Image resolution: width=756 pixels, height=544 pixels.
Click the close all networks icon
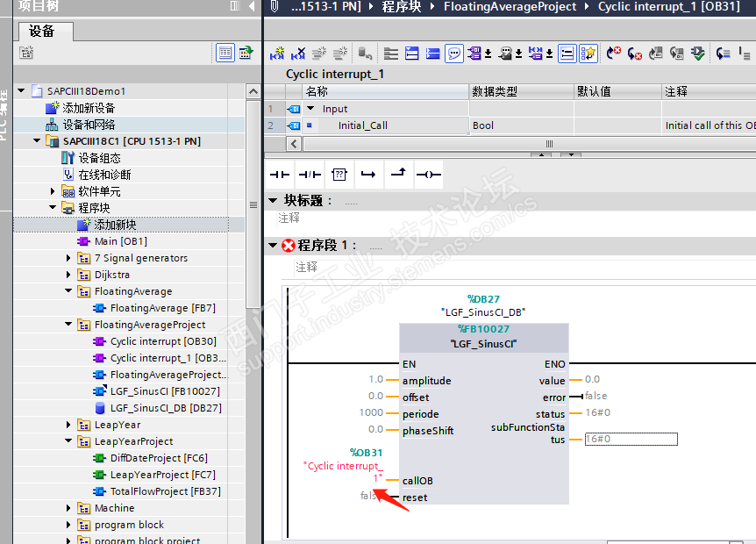pos(433,53)
